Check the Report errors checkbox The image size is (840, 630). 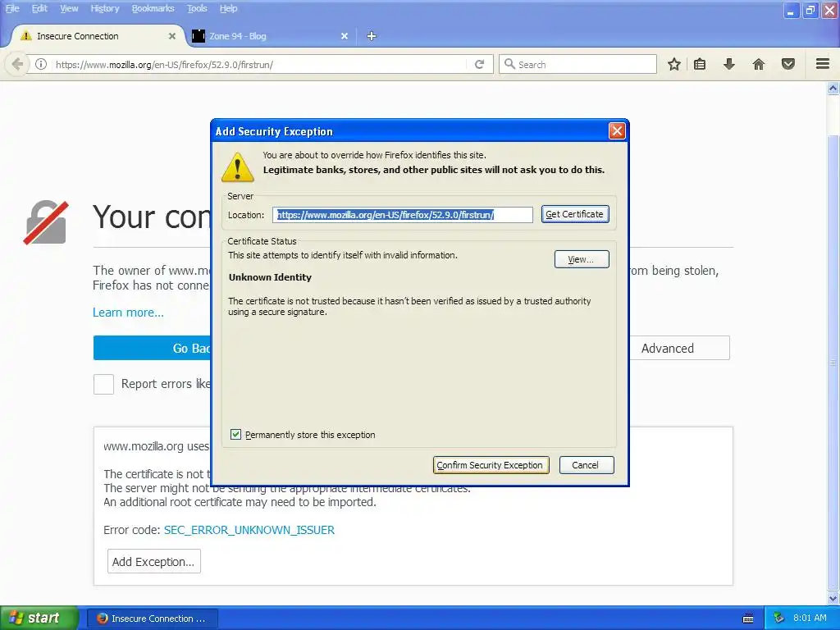tap(103, 384)
